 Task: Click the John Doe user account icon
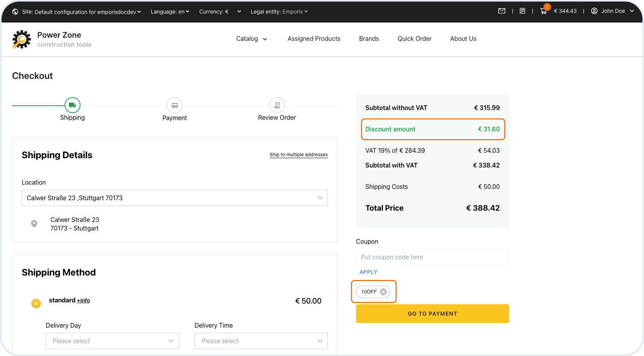pyautogui.click(x=594, y=11)
